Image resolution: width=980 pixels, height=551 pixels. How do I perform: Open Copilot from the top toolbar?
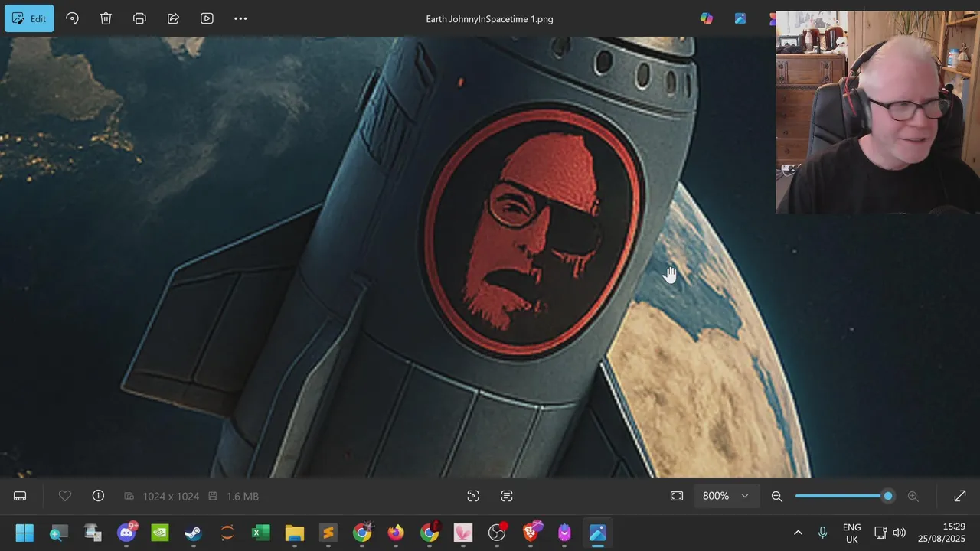pyautogui.click(x=707, y=18)
